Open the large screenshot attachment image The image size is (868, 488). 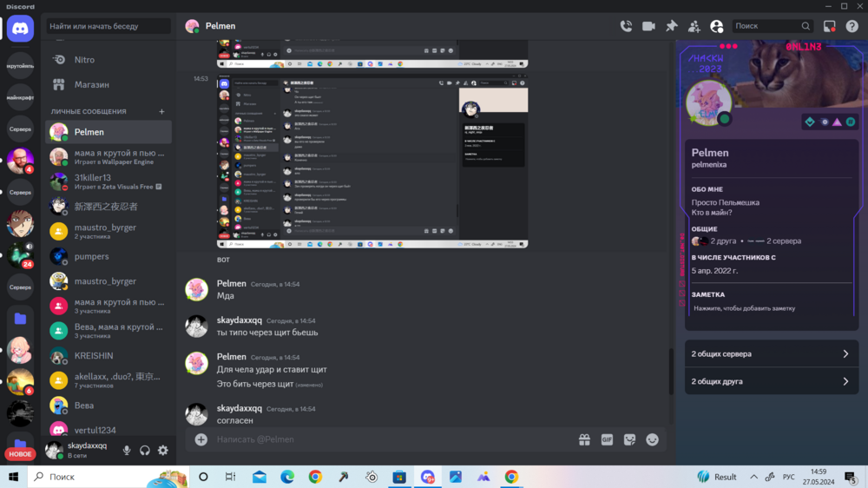(372, 161)
